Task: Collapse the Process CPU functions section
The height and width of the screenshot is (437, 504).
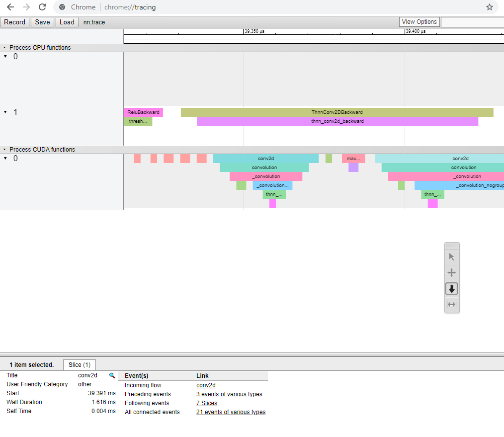Action: point(4,48)
